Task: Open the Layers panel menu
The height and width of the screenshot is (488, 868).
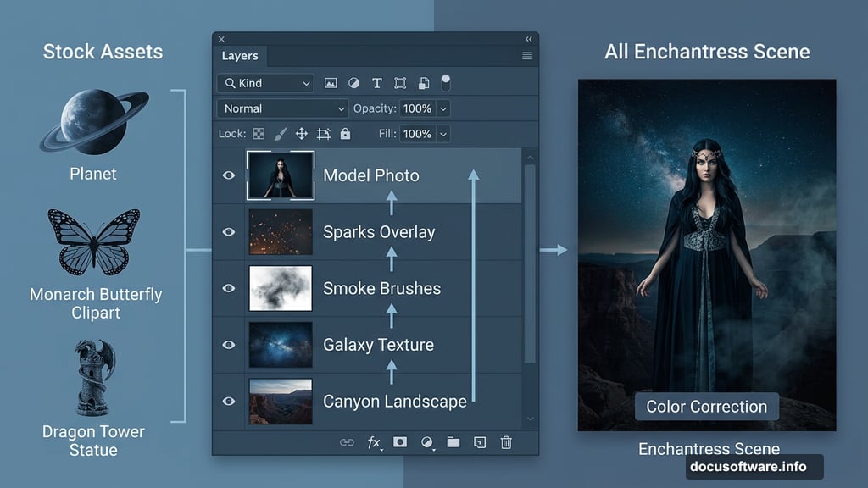Action: click(x=526, y=55)
